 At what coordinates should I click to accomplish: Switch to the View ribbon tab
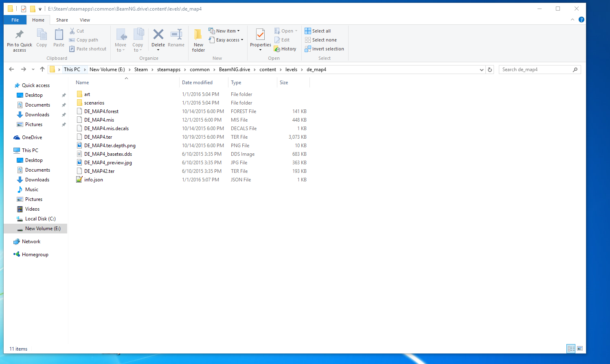(x=85, y=20)
